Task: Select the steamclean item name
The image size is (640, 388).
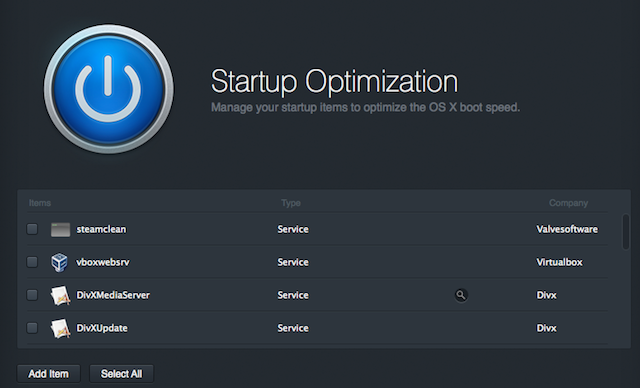Action: pyautogui.click(x=101, y=229)
